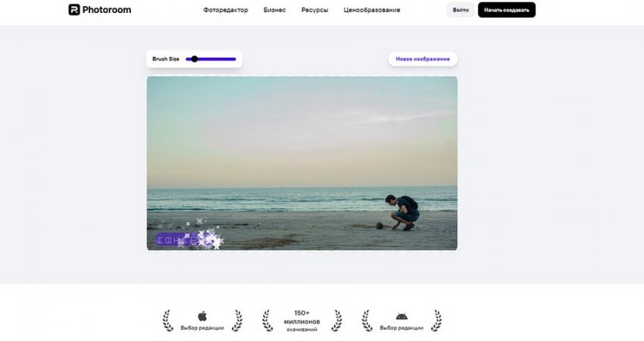
Task: Click the black Начать создавать button
Action: 506,10
